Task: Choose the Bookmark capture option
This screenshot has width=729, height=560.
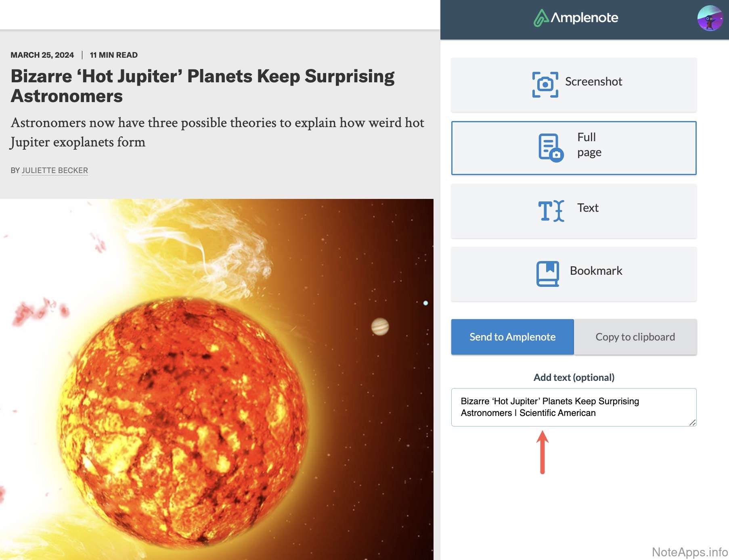Action: tap(574, 274)
